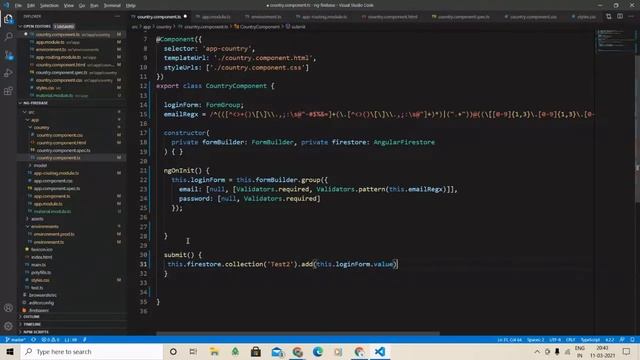Click the feedback icon in status bar

click(622, 340)
